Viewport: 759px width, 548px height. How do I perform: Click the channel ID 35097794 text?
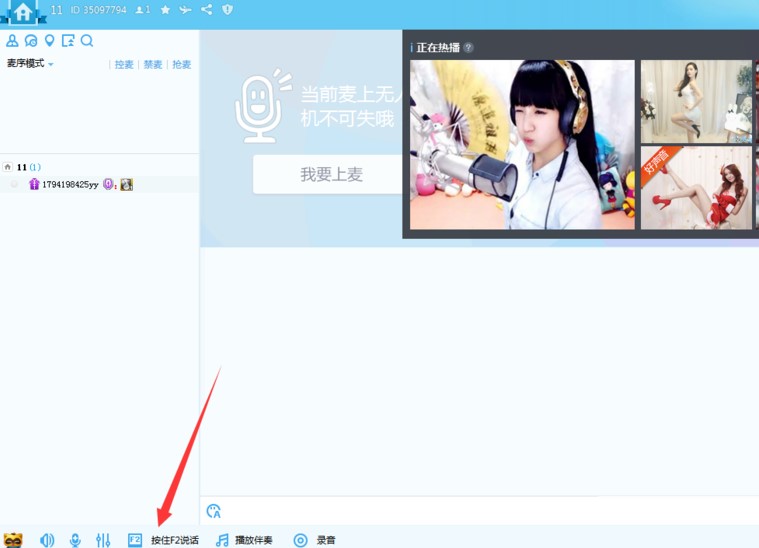tap(98, 10)
